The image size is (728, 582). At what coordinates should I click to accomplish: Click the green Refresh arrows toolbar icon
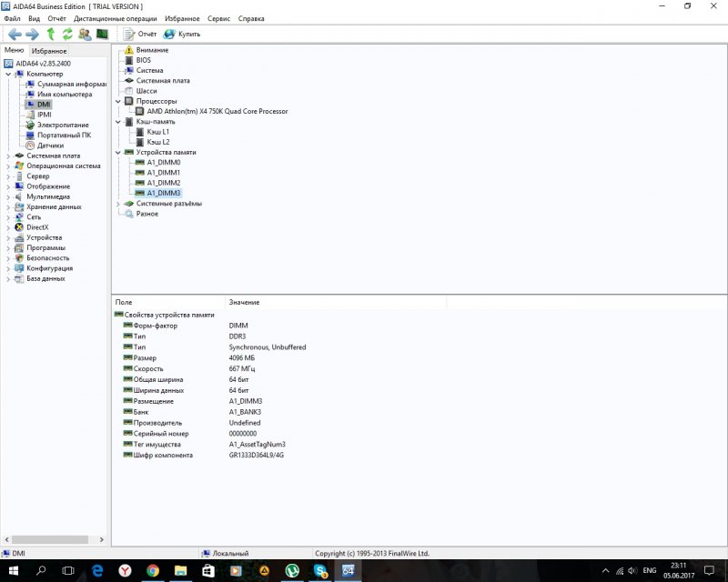coord(67,34)
